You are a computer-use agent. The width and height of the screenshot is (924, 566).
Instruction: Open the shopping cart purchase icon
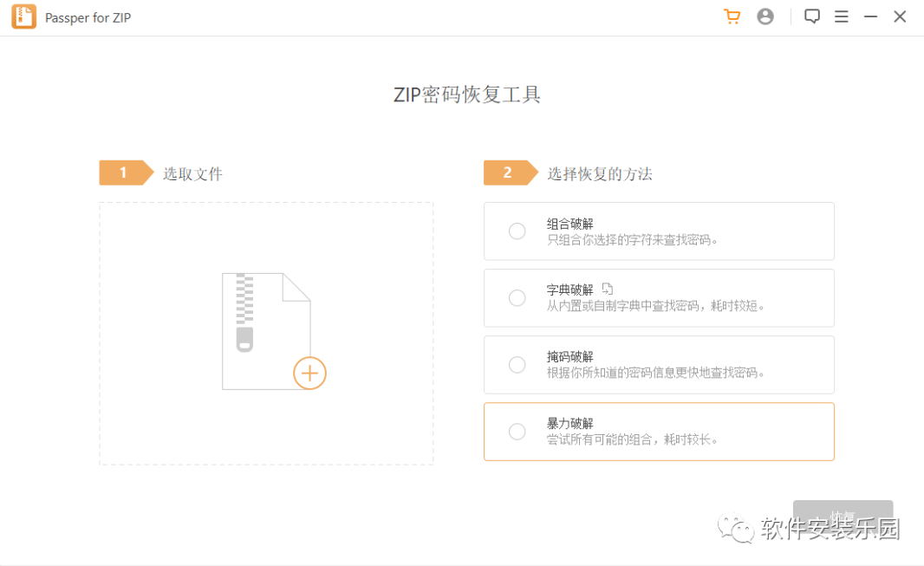[x=732, y=16]
